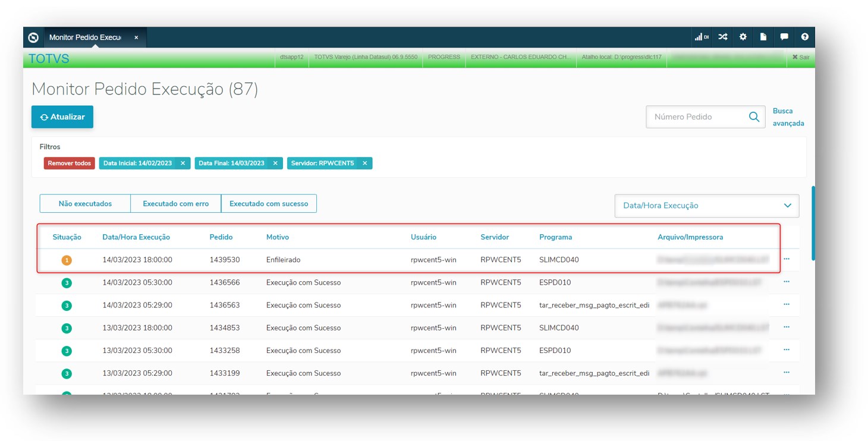This screenshot has width=868, height=441.
Task: Open help question mark icon
Action: pyautogui.click(x=804, y=37)
